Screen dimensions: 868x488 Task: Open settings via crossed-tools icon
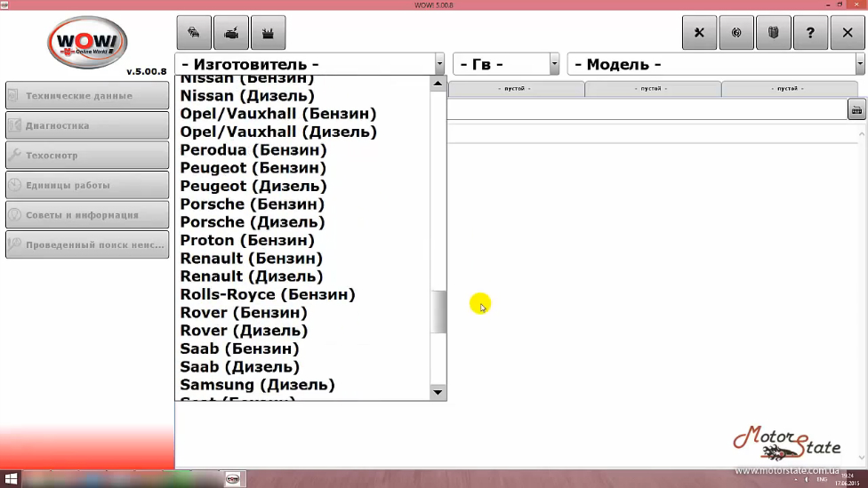[x=699, y=33]
